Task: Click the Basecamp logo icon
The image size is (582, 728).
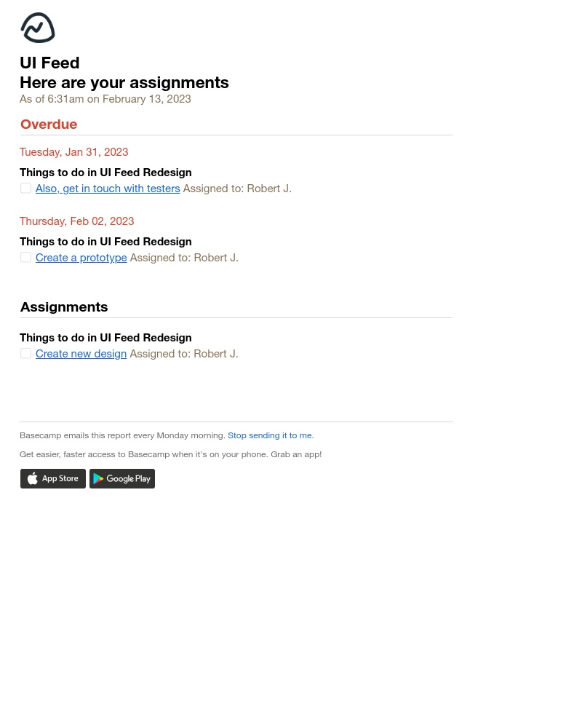Action: pos(38,28)
